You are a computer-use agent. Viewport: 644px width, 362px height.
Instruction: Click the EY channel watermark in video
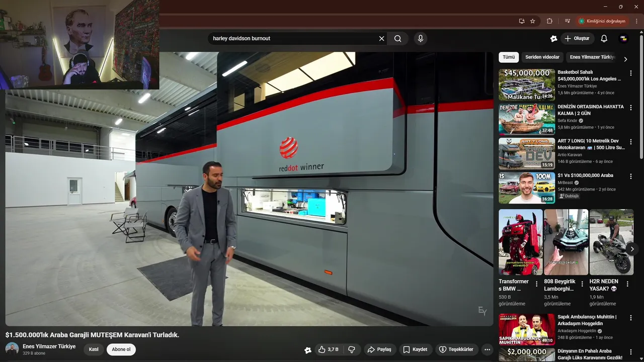coord(482,312)
